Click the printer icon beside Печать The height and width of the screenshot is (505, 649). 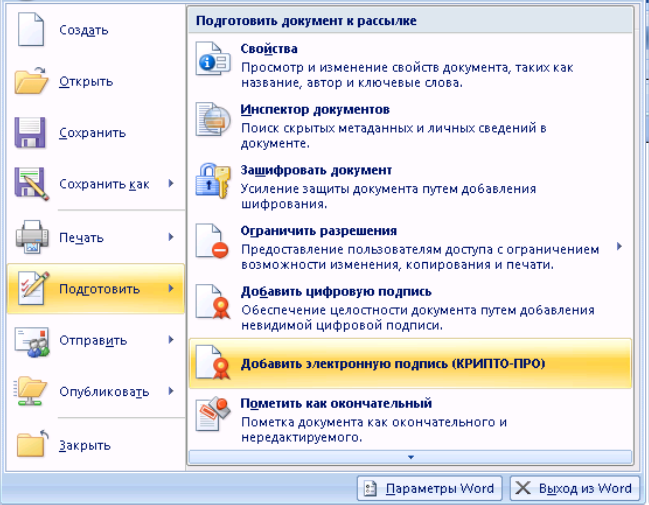[32, 237]
